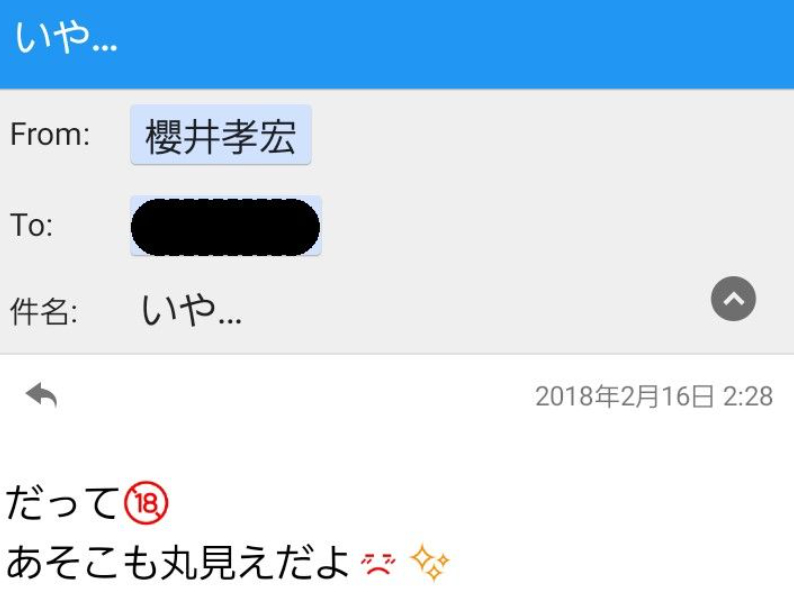Tap the reply arrow icon
The height and width of the screenshot is (597, 794).
(x=42, y=395)
